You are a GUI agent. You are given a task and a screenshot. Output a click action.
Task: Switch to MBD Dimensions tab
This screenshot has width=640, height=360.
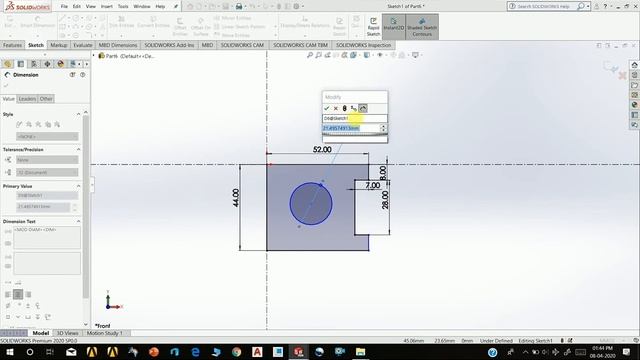(118, 45)
